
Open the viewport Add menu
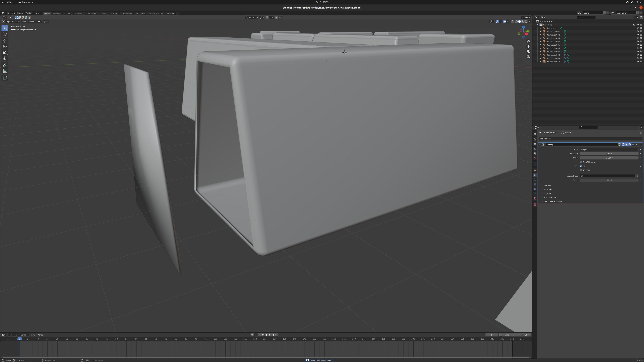point(38,22)
